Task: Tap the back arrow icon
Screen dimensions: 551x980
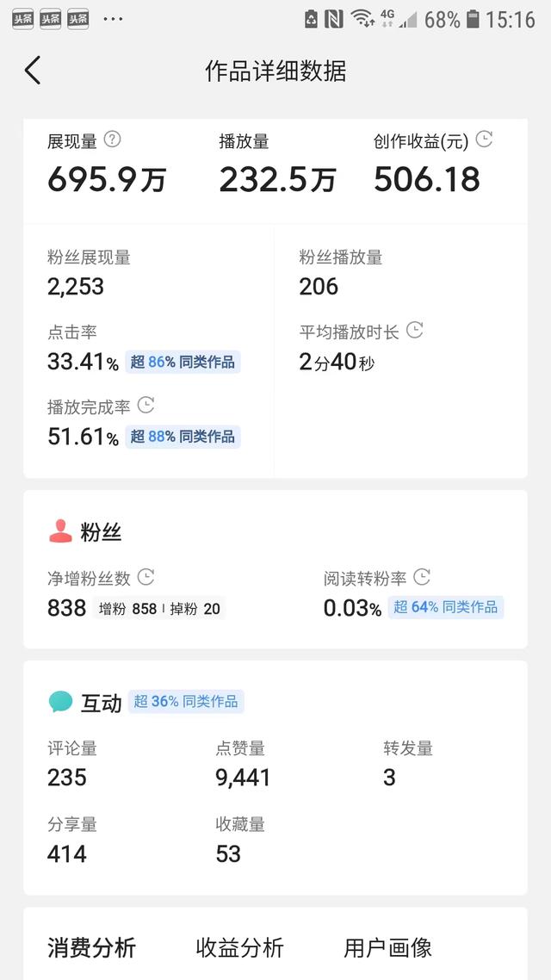Action: (x=33, y=71)
